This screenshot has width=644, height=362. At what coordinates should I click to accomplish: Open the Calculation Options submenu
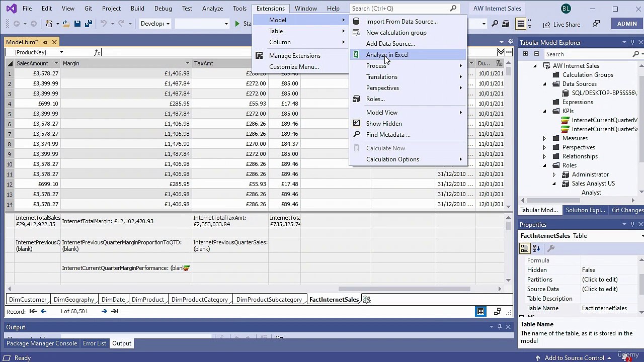(x=409, y=159)
